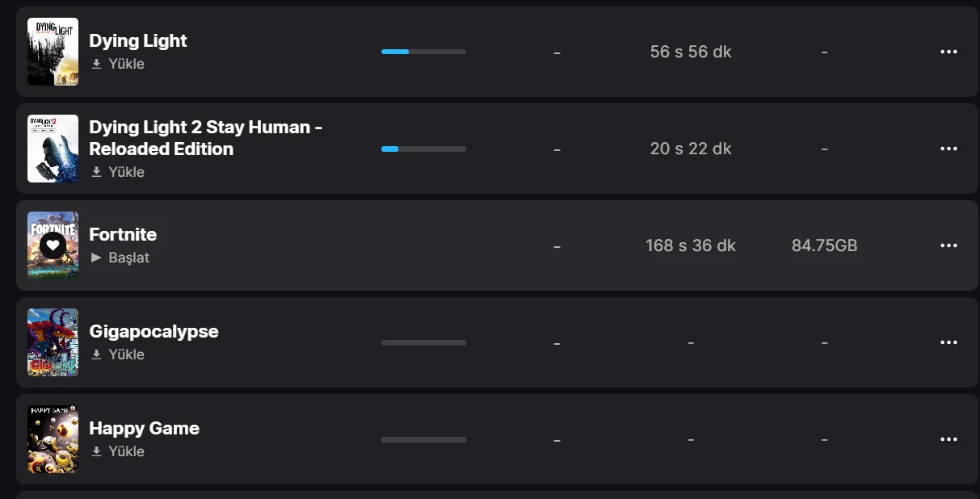Open the Dying Light cover thumbnail
The height and width of the screenshot is (499, 980).
pos(53,52)
